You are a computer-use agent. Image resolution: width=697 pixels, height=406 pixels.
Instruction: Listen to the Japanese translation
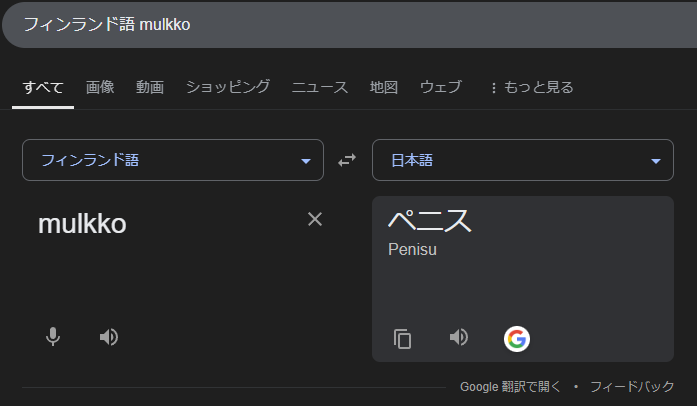click(459, 337)
